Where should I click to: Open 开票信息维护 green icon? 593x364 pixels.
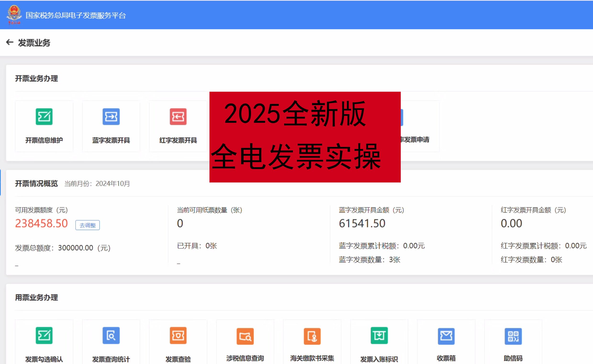point(44,117)
